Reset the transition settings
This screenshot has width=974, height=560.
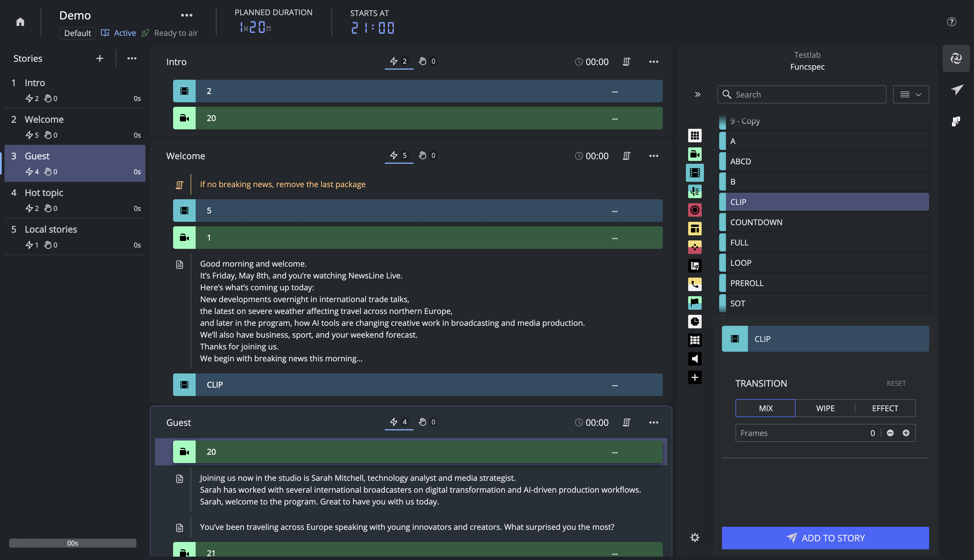[896, 384]
